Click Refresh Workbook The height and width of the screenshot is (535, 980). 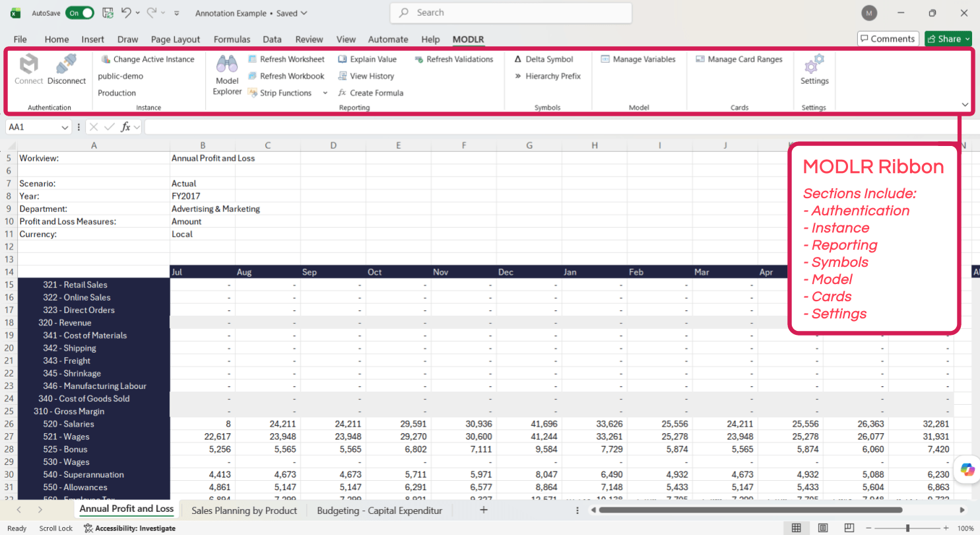point(286,76)
